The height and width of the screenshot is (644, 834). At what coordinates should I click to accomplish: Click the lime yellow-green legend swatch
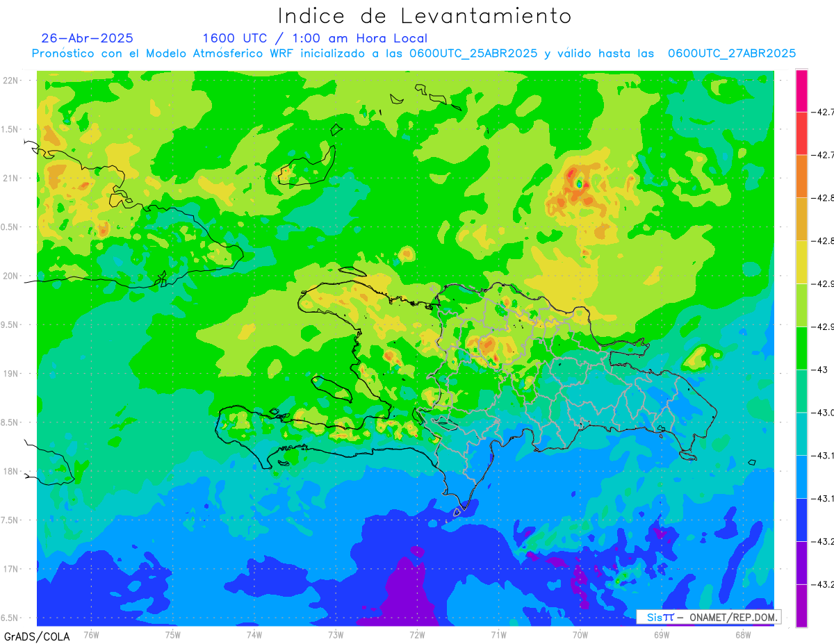click(x=801, y=305)
